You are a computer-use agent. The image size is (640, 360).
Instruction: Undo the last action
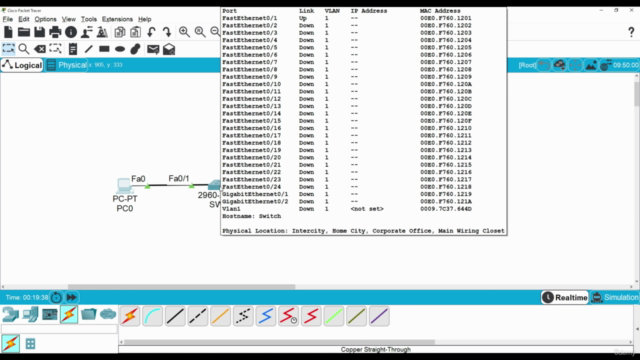tap(151, 32)
